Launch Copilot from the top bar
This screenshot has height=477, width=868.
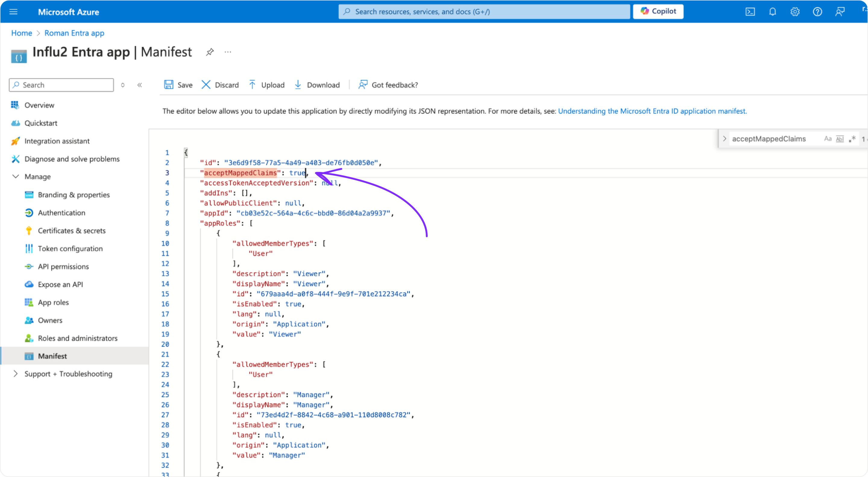pyautogui.click(x=658, y=11)
